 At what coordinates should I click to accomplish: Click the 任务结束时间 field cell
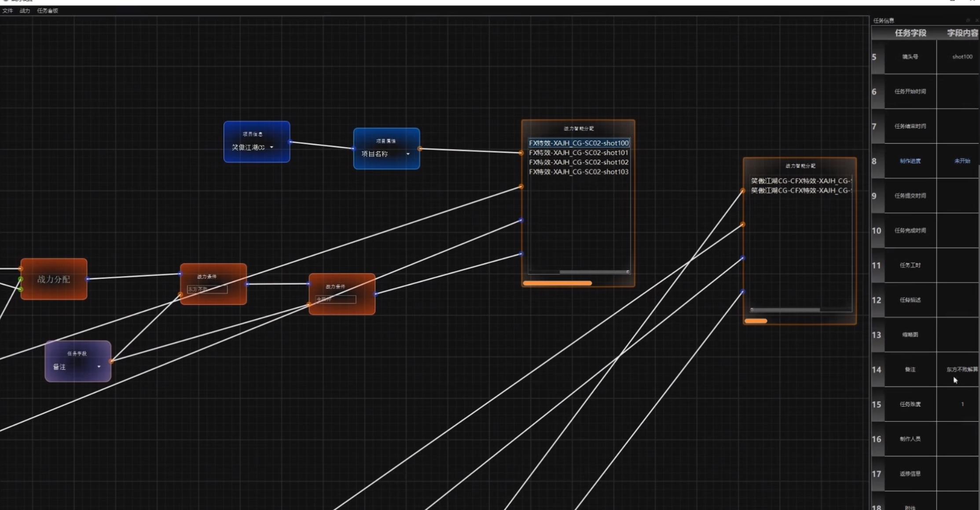(x=910, y=126)
